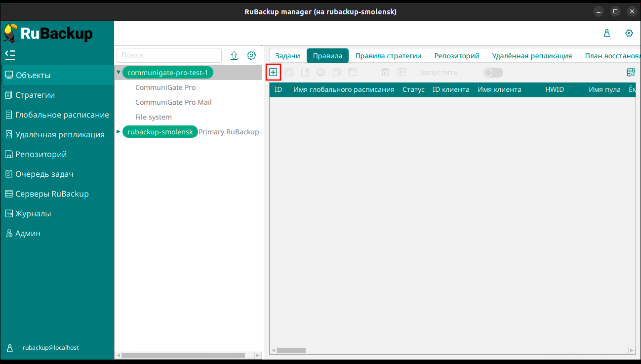Expand the rubackup-smolensk tree node

coord(119,131)
